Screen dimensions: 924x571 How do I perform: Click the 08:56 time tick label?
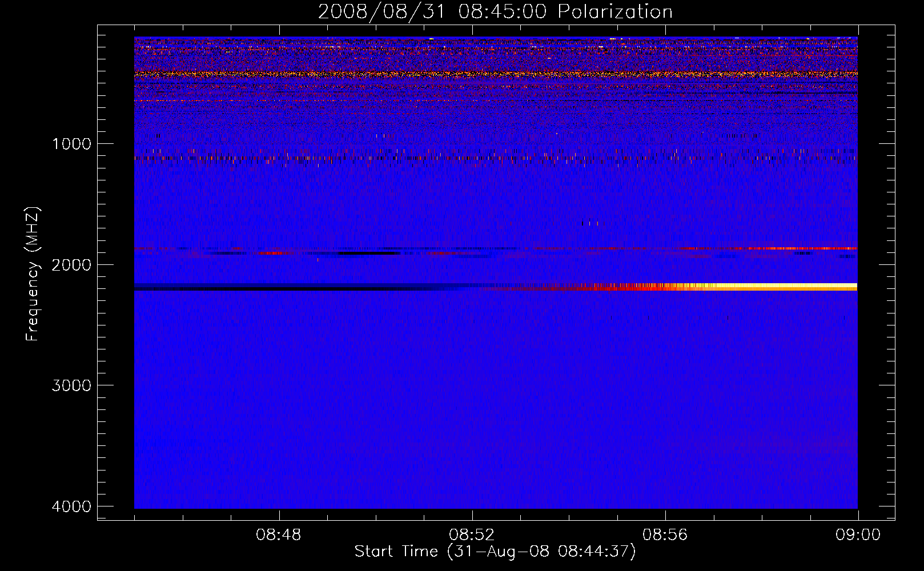pyautogui.click(x=665, y=535)
